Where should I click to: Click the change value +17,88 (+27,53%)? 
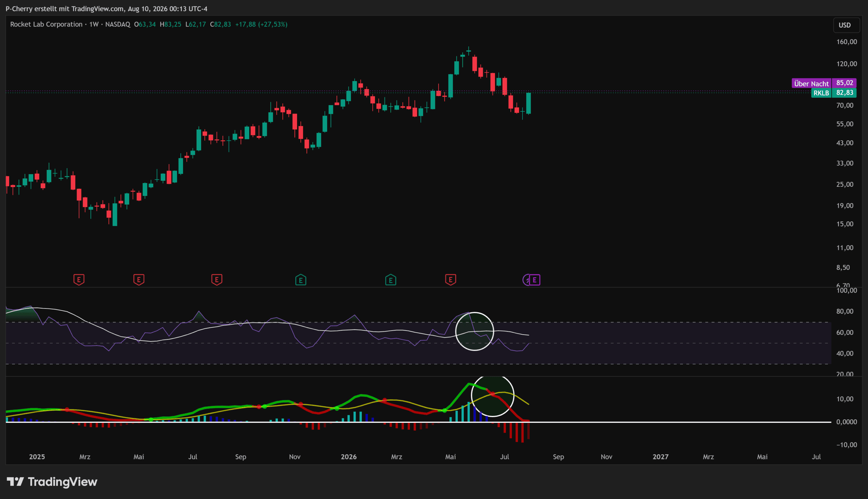click(261, 24)
